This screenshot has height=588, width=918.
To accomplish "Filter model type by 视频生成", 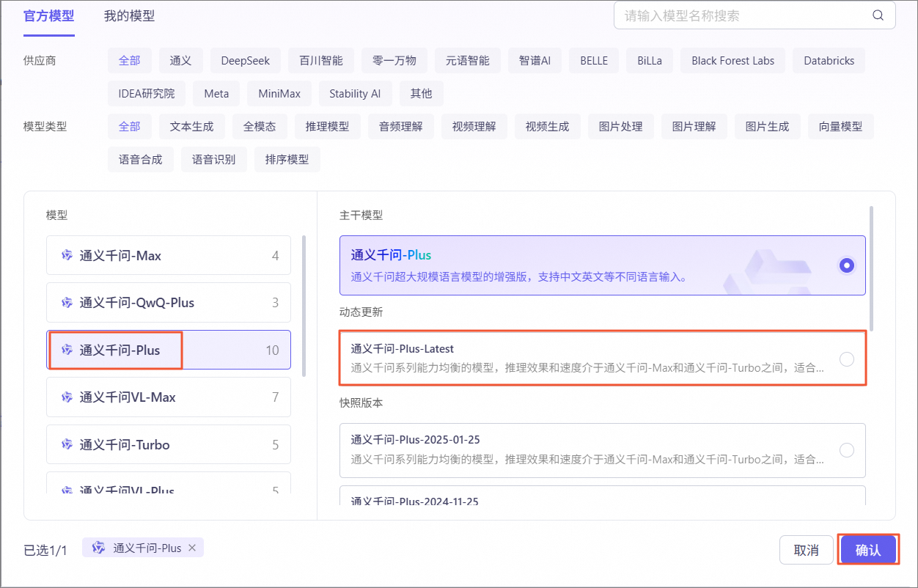I will point(548,127).
